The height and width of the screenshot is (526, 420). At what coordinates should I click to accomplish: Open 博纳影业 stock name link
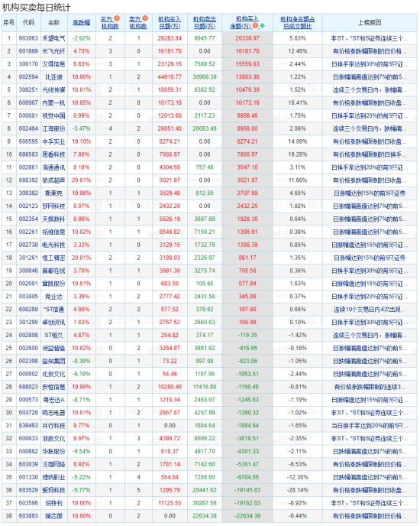click(53, 477)
